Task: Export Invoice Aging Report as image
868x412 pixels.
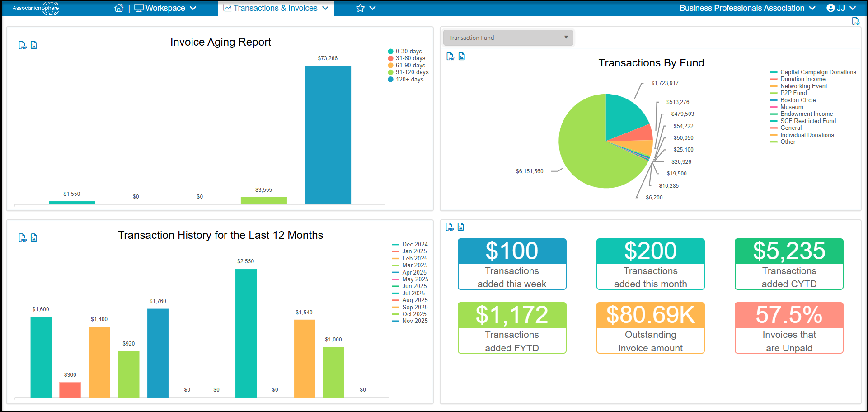Action: pos(34,45)
